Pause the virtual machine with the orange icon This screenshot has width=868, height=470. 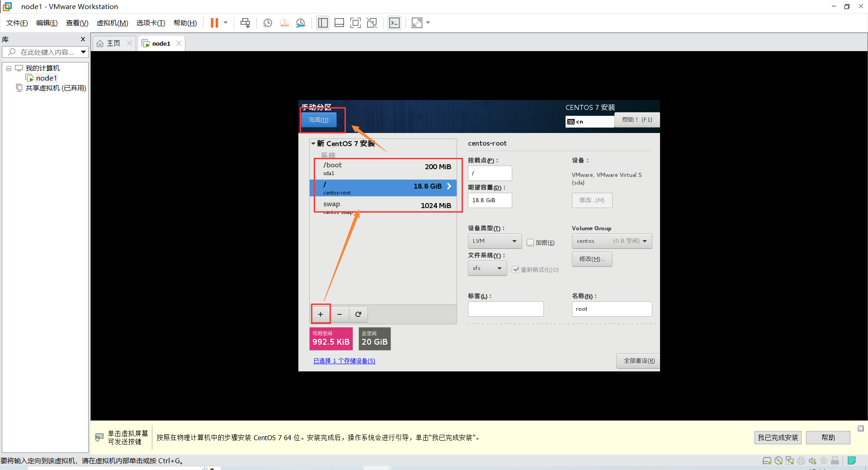tap(214, 23)
